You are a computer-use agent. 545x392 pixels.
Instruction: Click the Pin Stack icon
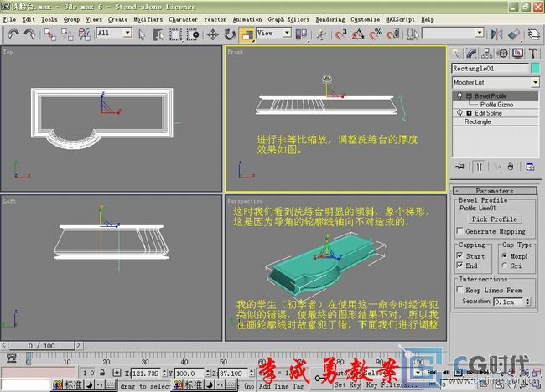(x=459, y=167)
